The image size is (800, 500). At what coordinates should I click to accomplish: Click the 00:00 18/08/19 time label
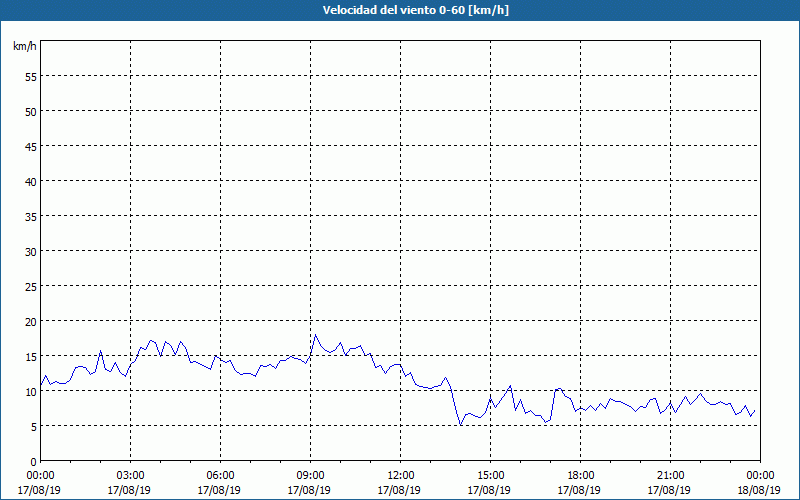759,483
